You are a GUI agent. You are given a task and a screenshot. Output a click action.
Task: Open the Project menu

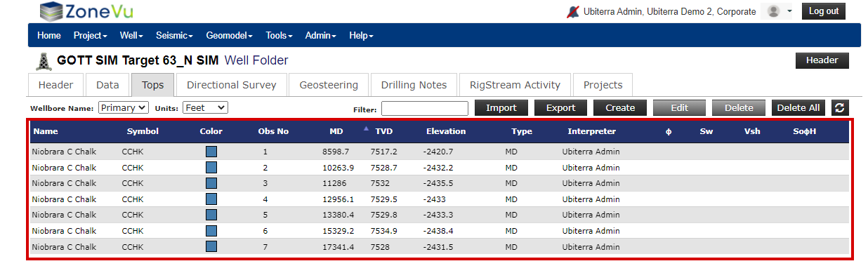tap(90, 35)
